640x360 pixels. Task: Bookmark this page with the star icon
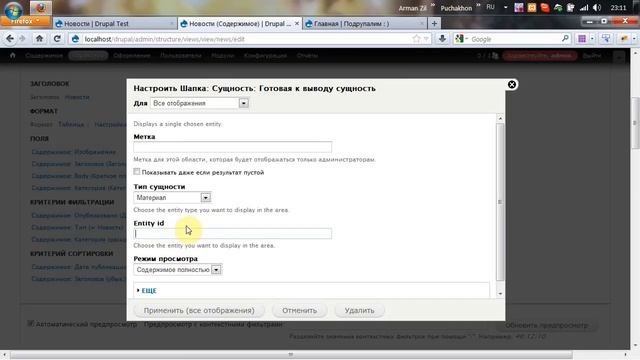click(x=416, y=39)
